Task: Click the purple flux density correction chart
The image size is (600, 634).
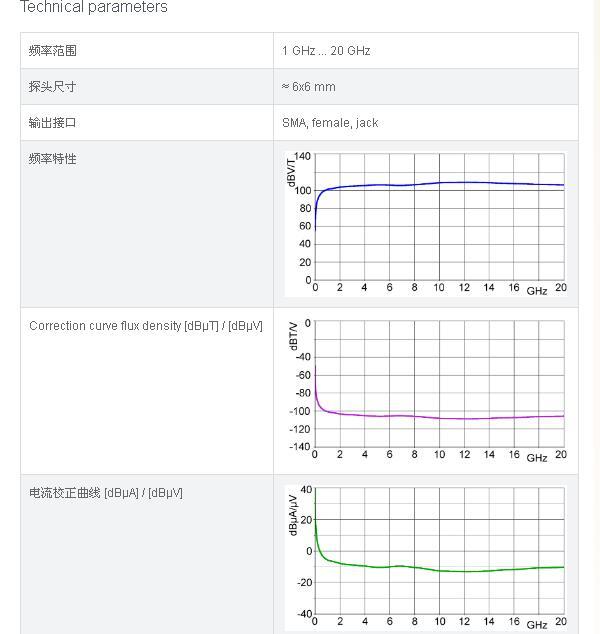Action: coord(426,390)
